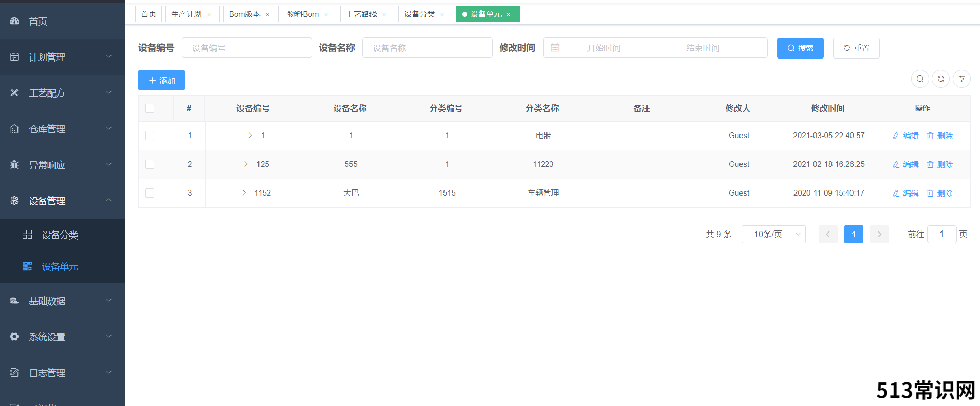The image size is (980, 406).
Task: Close the 生产计划 tab
Action: click(209, 14)
